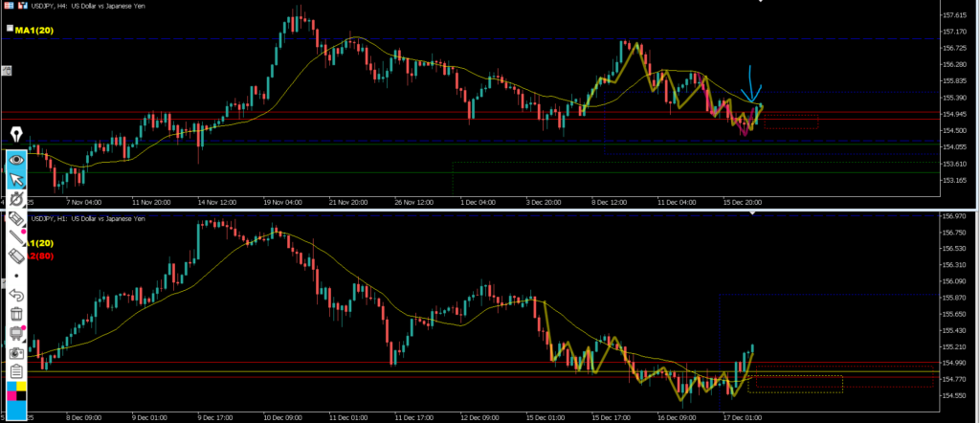980x423 pixels.
Task: Click the trash delete icon
Action: 16,314
